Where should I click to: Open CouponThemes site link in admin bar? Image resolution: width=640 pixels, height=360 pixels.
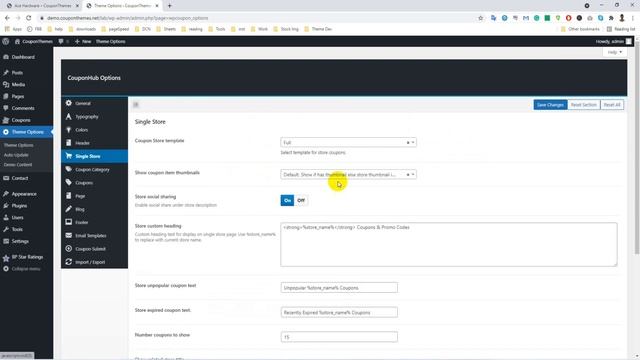click(x=34, y=41)
